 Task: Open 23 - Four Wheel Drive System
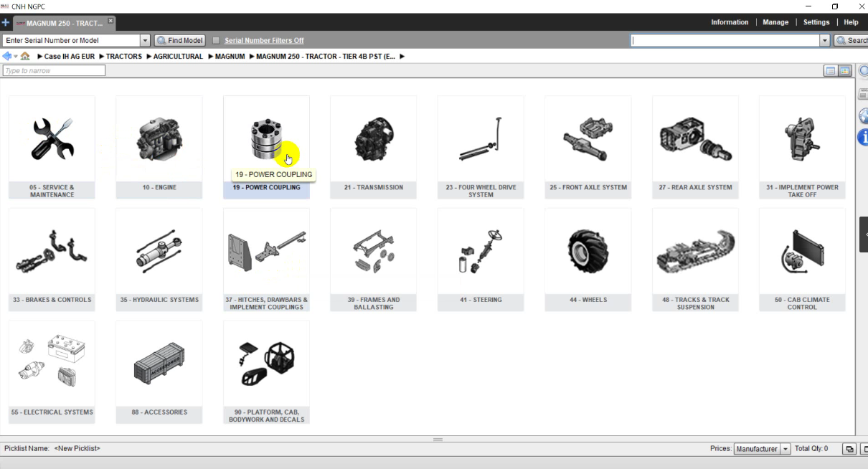click(481, 147)
